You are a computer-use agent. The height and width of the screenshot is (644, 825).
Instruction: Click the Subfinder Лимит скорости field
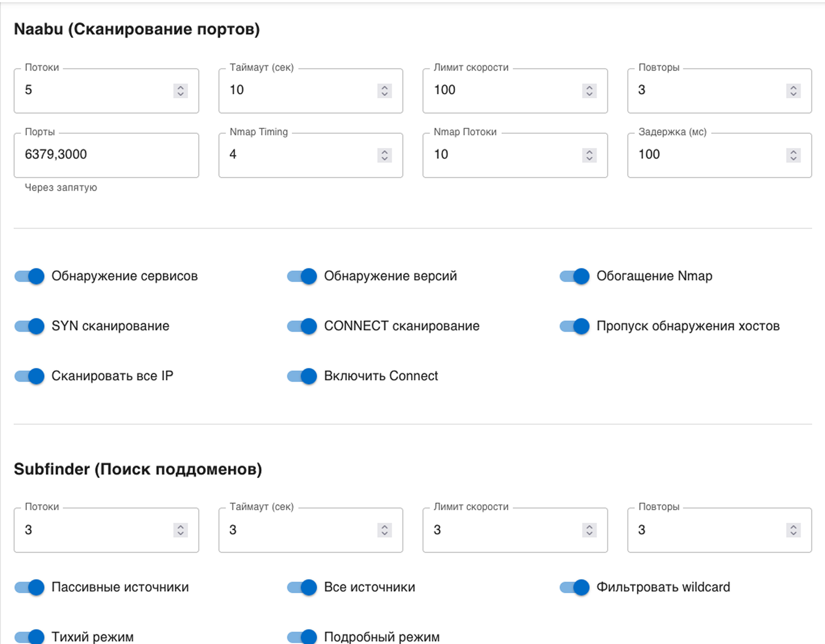pyautogui.click(x=502, y=530)
